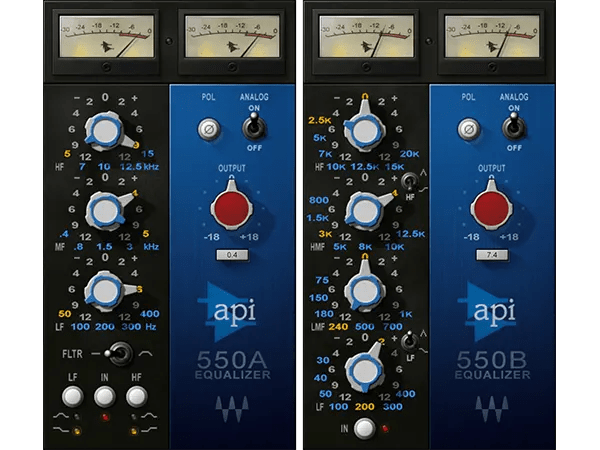Click the 550A HF gain knob

pyautogui.click(x=105, y=131)
